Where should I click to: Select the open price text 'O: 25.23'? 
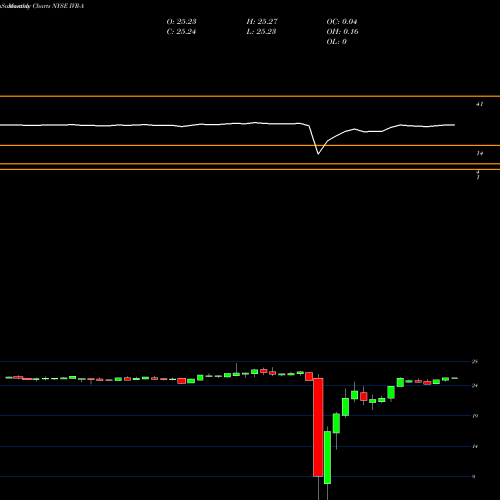[181, 22]
